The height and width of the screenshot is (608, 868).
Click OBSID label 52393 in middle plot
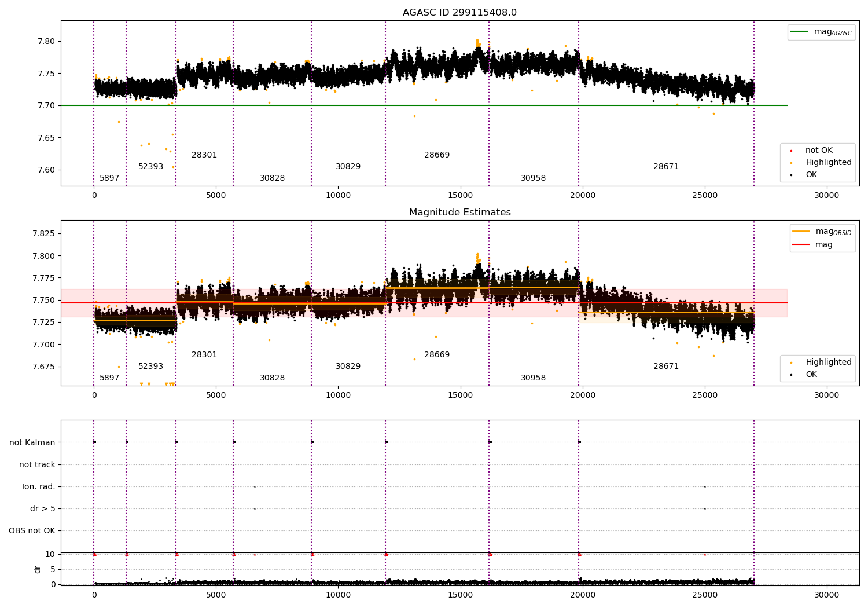[x=150, y=367]
